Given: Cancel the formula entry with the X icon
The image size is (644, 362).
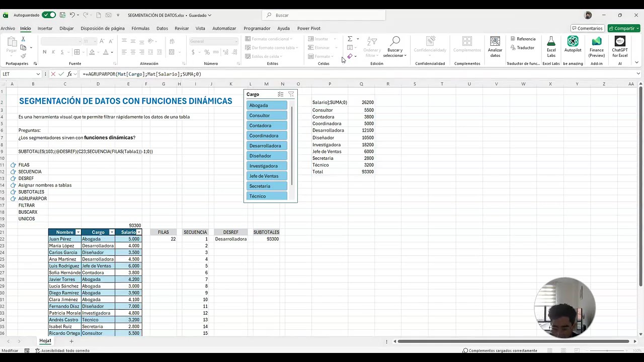Looking at the screenshot, I should pos(53,74).
